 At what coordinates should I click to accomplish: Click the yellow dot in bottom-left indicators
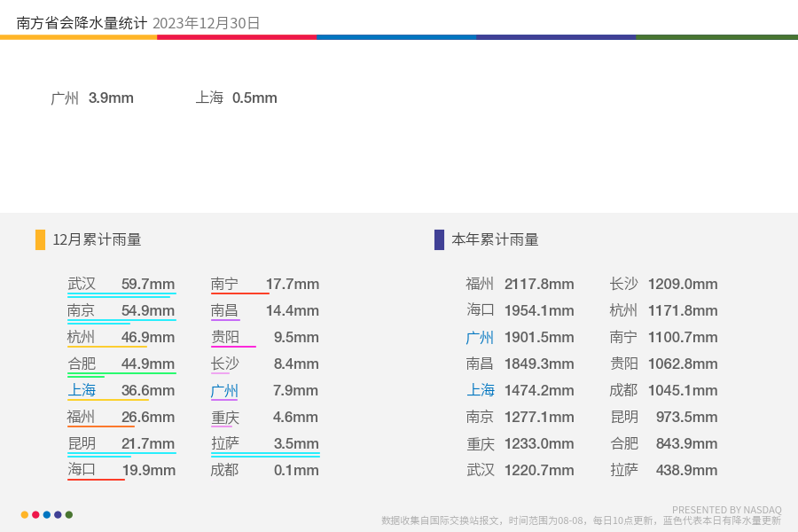25,514
